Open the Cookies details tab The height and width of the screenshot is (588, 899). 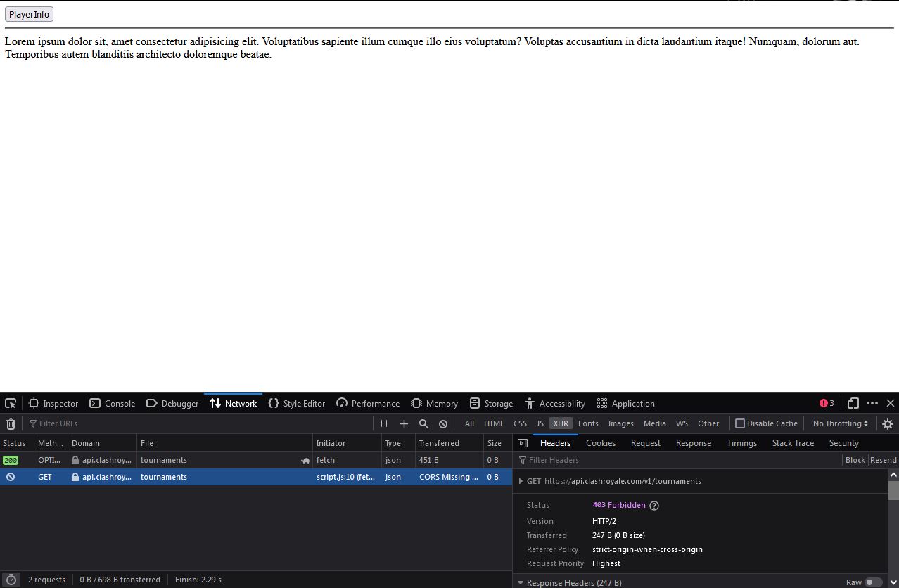pos(601,443)
